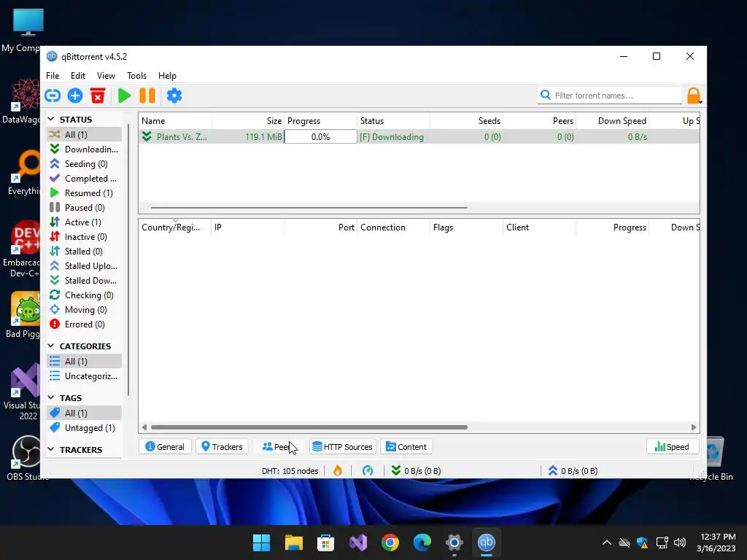Screen dimensions: 747x560
Task: Click the upload speed 0 B/s status entry
Action: [x=573, y=471]
